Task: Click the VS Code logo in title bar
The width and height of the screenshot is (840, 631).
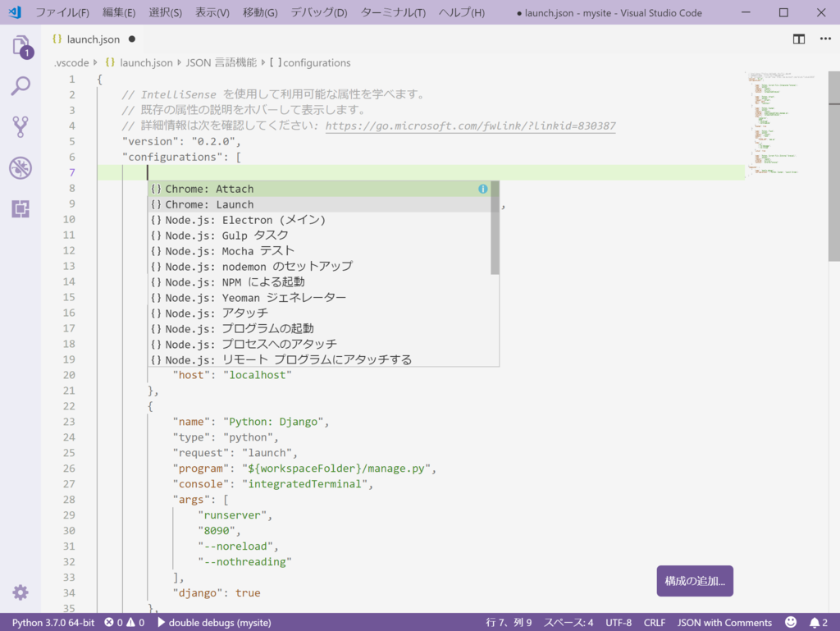Action: [15, 11]
